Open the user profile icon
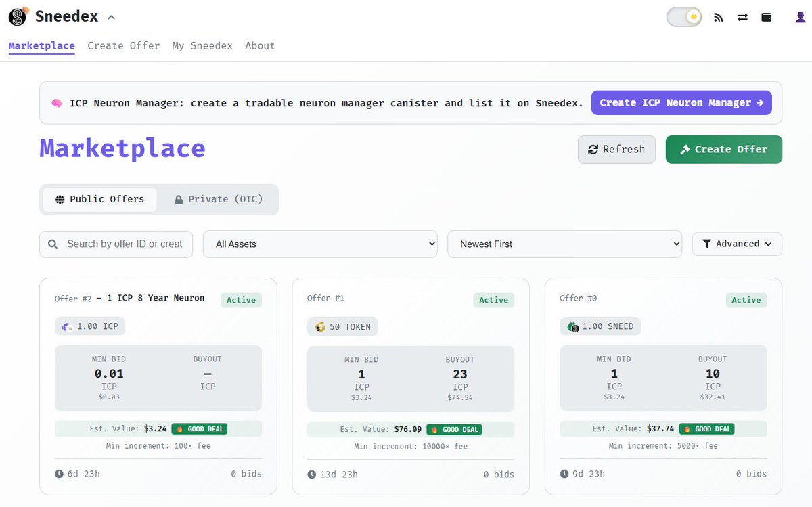Viewport: 812px width, 507px height. (800, 18)
